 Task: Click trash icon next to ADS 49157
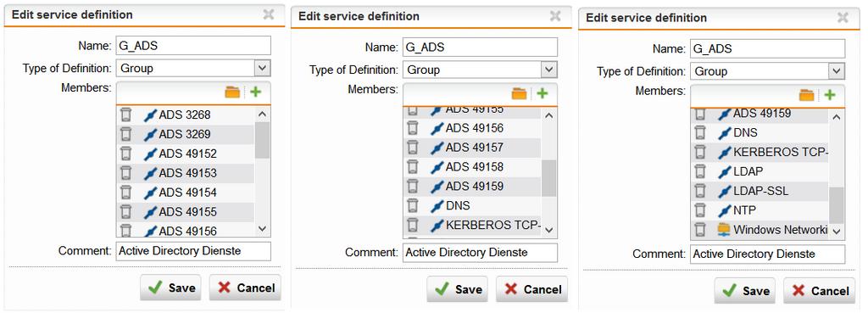tap(413, 148)
